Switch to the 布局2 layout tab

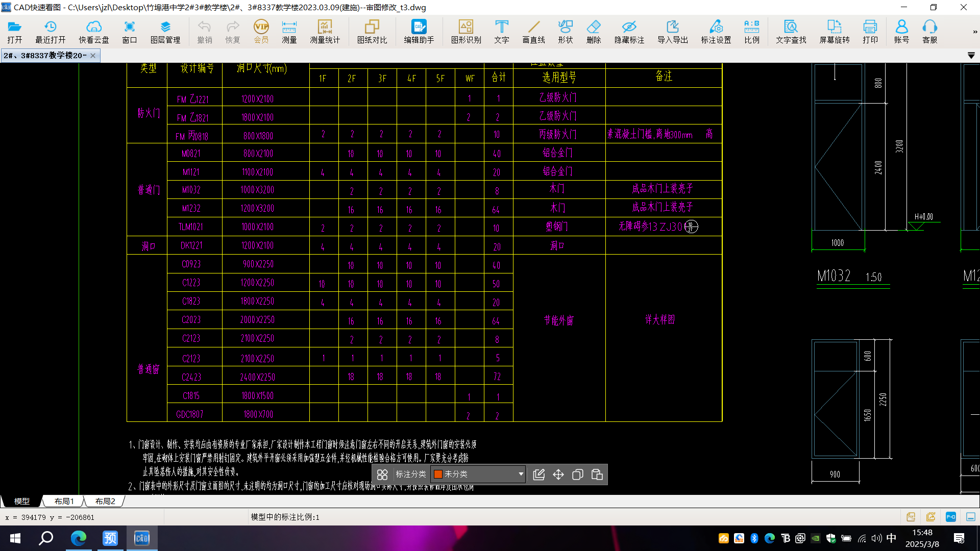tap(105, 501)
